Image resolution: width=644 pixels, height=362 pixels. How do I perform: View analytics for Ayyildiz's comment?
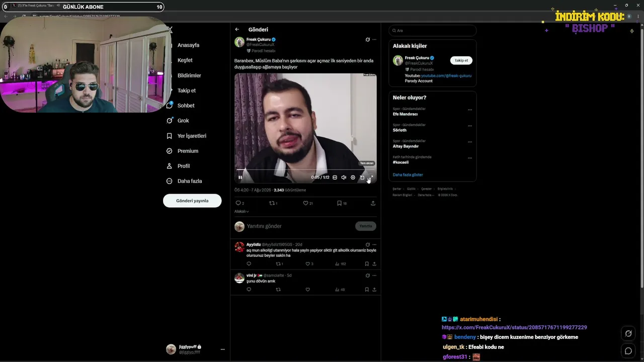(x=341, y=264)
